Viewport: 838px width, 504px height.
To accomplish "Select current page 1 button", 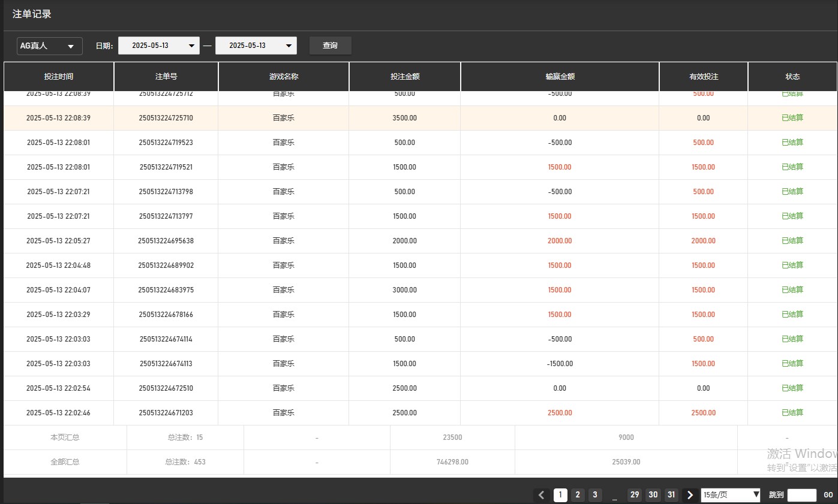I will click(x=560, y=495).
